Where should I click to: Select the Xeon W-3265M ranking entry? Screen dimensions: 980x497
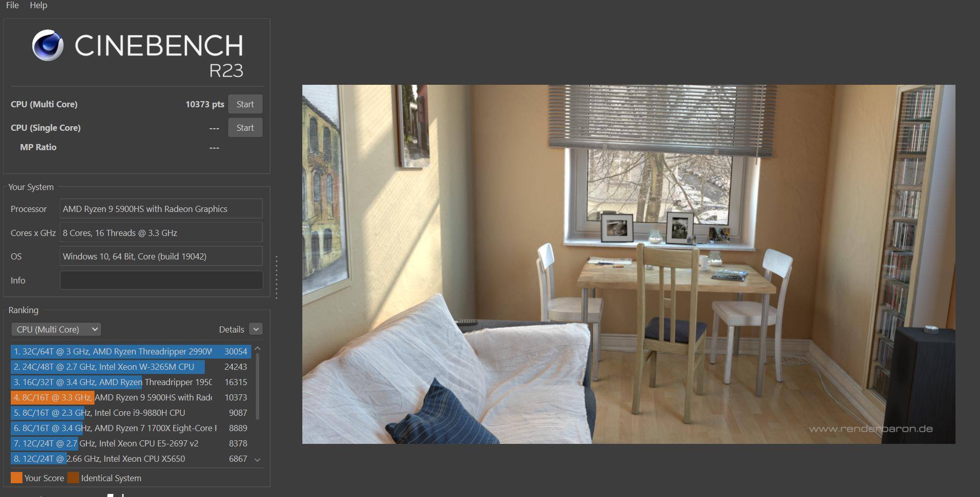click(112, 367)
